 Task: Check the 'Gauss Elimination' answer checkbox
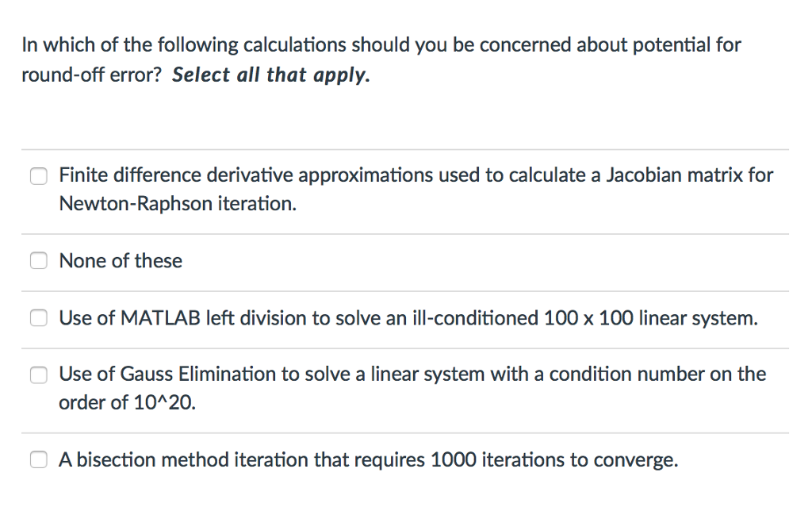(x=38, y=375)
